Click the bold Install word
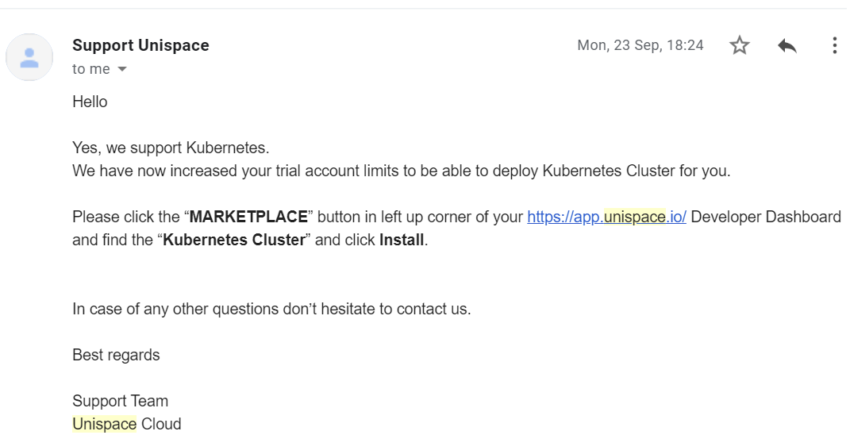The image size is (850, 435). [401, 240]
